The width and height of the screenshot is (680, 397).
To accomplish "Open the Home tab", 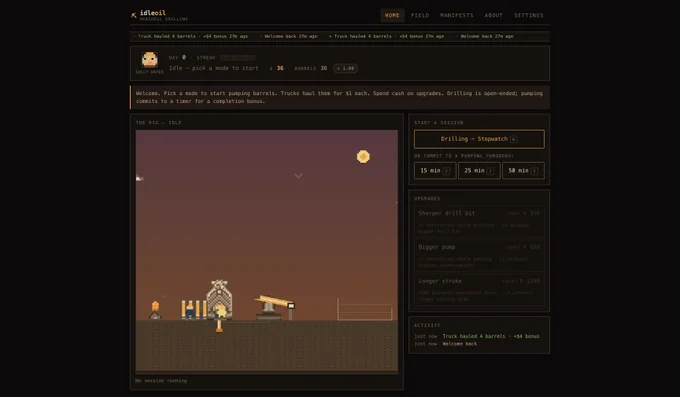I will tap(392, 15).
